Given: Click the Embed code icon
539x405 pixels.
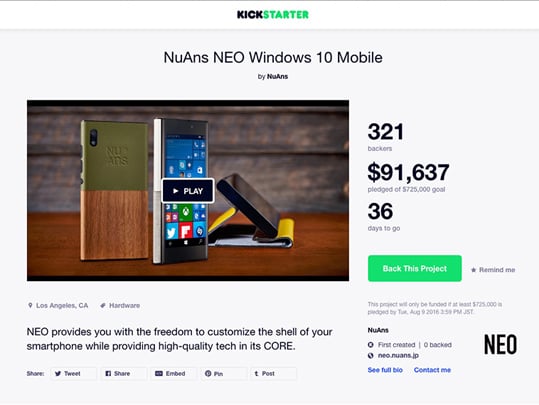Looking at the screenshot, I should click(158, 373).
